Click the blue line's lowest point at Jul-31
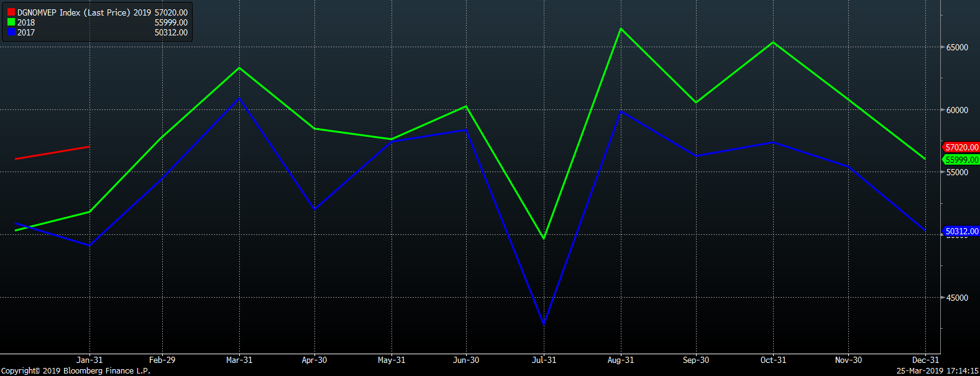The width and height of the screenshot is (980, 376). [544, 324]
